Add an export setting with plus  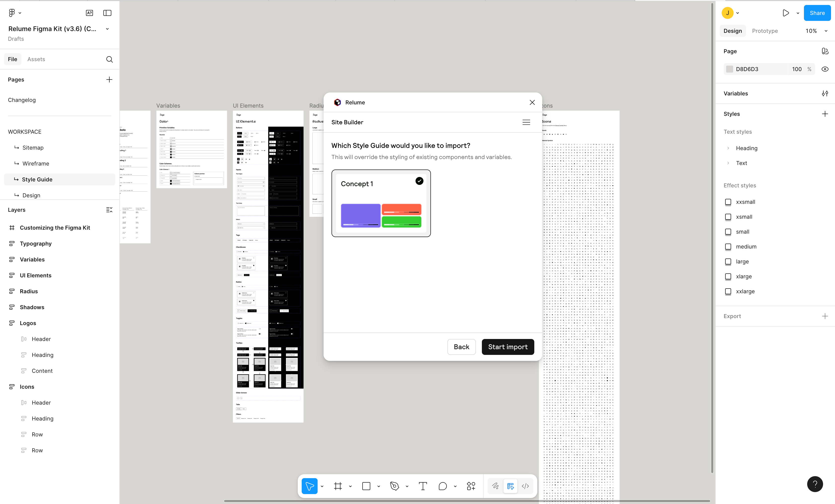(825, 316)
